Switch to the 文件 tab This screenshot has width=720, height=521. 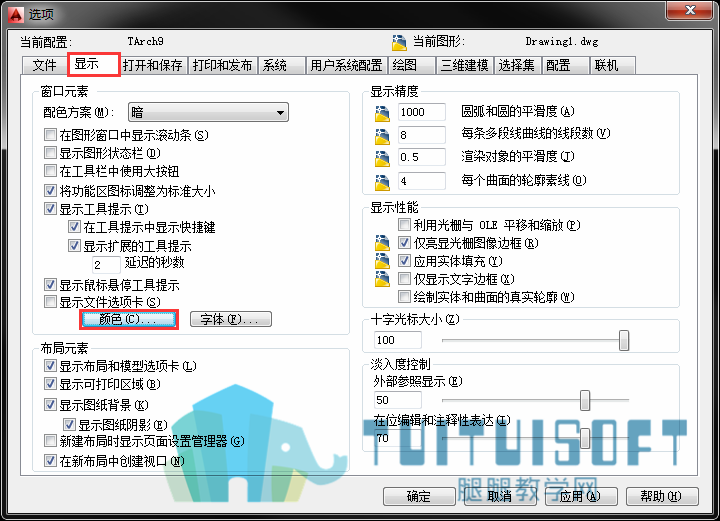tap(45, 65)
